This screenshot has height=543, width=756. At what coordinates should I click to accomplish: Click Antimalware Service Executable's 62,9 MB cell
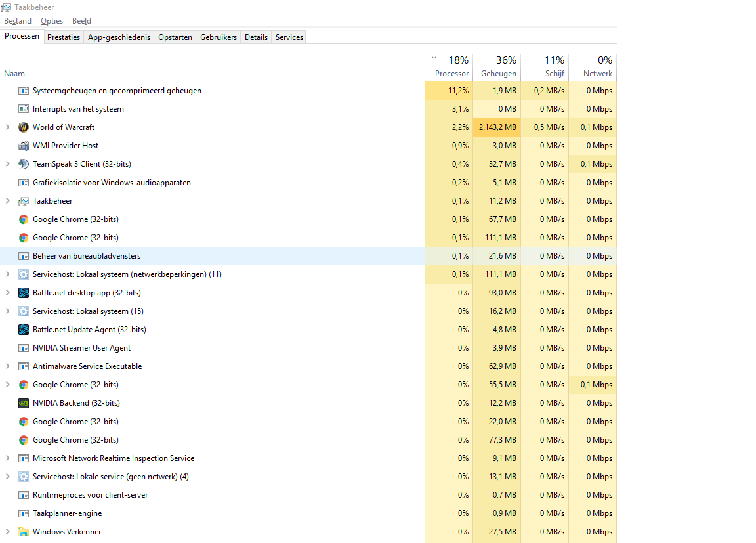497,366
